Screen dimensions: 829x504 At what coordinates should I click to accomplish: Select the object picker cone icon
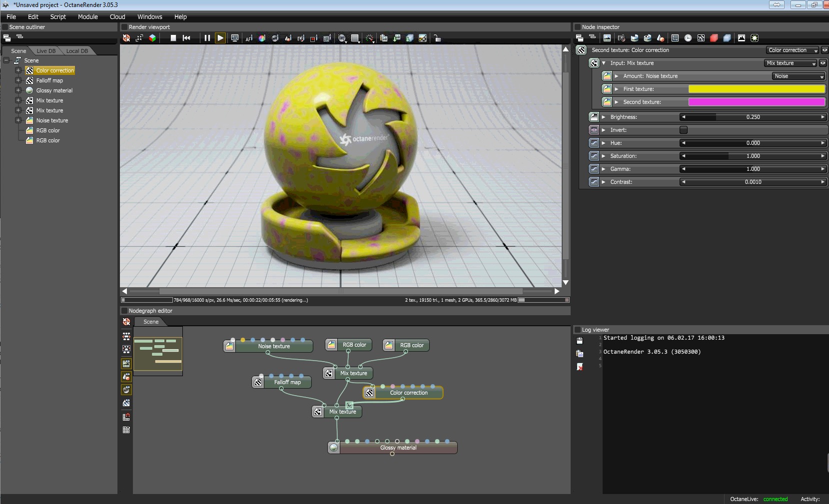(288, 38)
